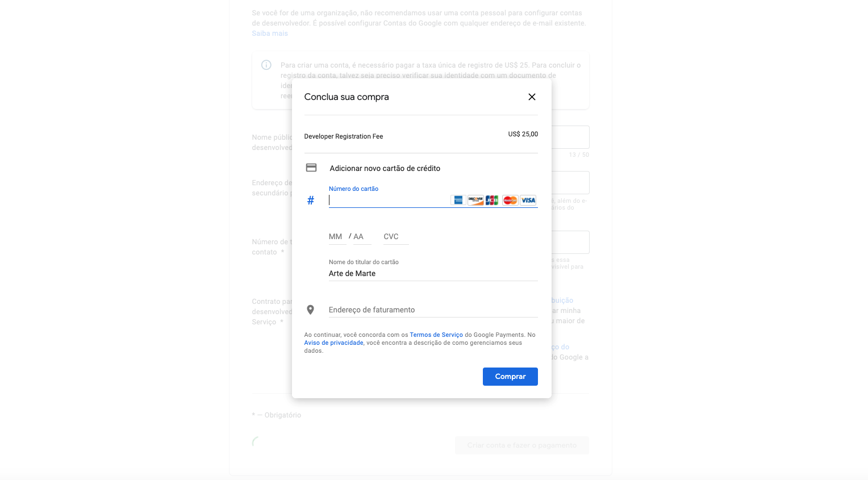Close the Conclua sua compra dialog
868x480 pixels.
pyautogui.click(x=532, y=97)
